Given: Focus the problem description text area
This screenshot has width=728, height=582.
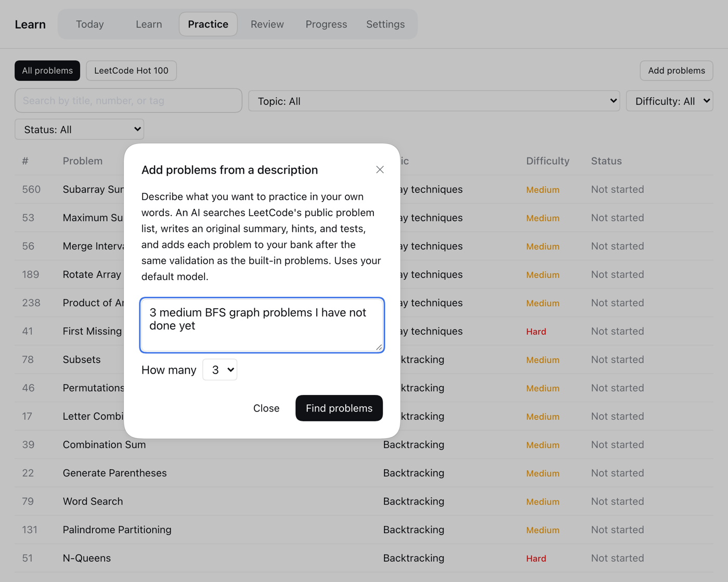Looking at the screenshot, I should point(262,325).
